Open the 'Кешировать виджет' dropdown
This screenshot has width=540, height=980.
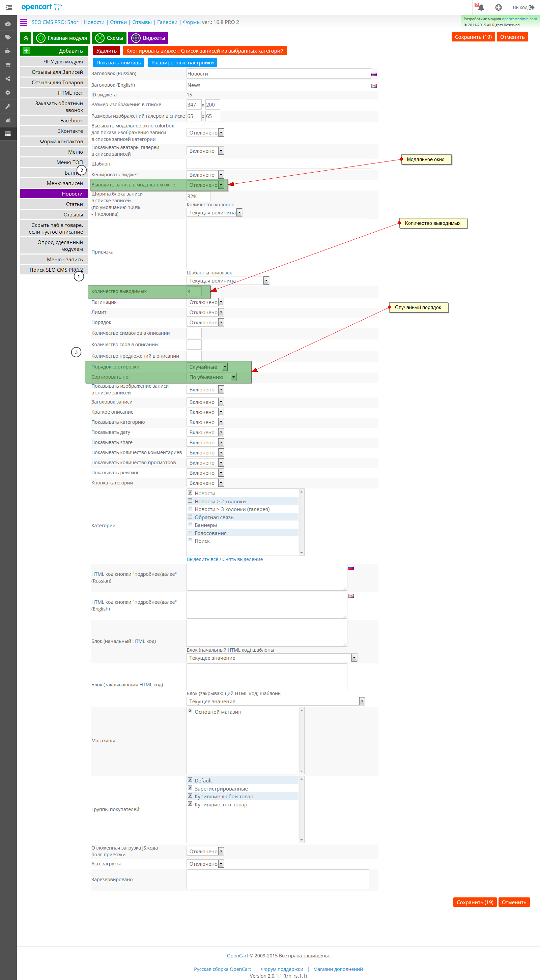click(x=205, y=175)
